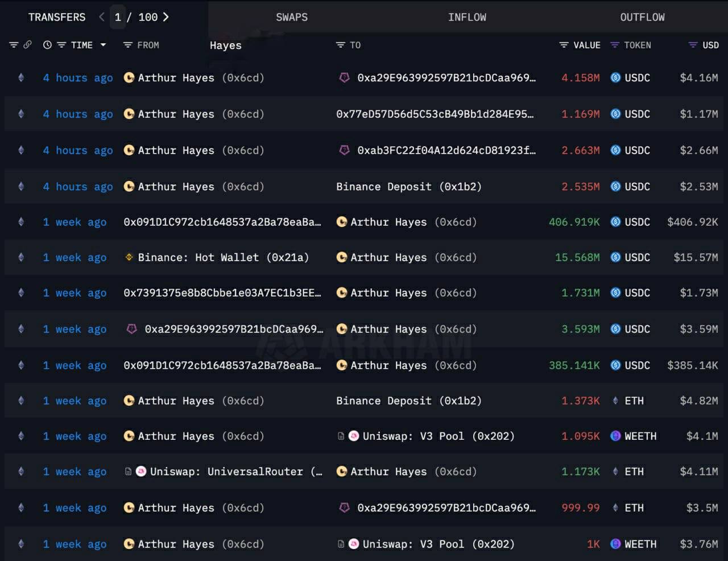Viewport: 728px width, 561px height.
Task: Switch to the INFLOW tab
Action: [467, 17]
